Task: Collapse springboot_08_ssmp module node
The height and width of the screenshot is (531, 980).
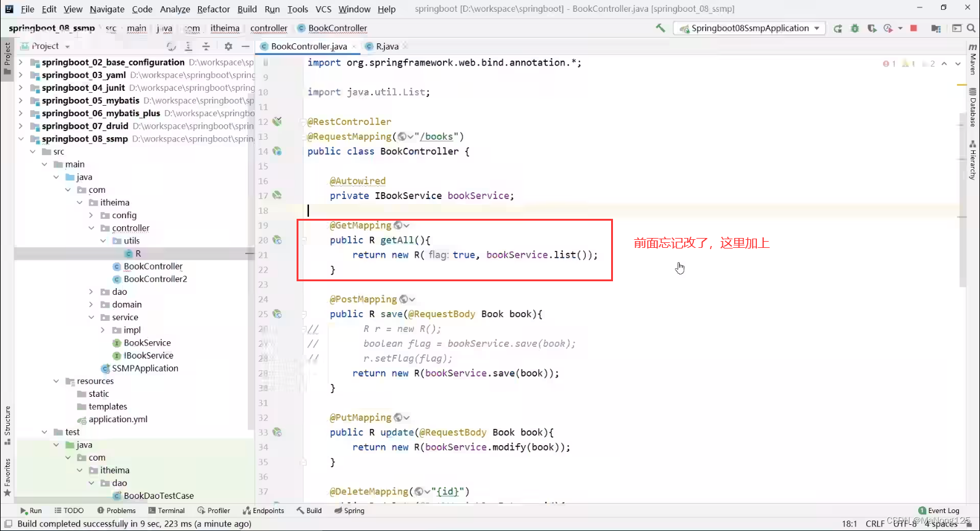Action: [x=20, y=139]
